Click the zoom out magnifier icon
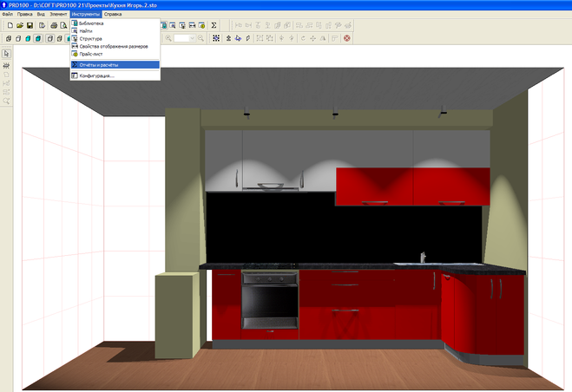Viewport: 572px width, 392px height. [x=201, y=38]
